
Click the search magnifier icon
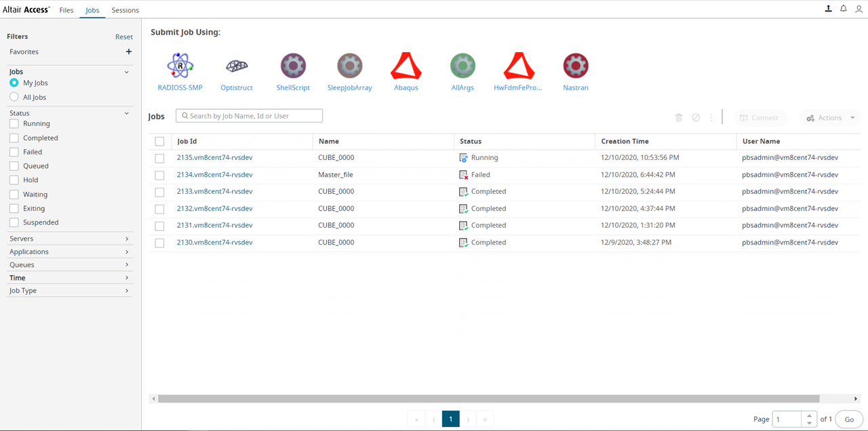(x=184, y=116)
